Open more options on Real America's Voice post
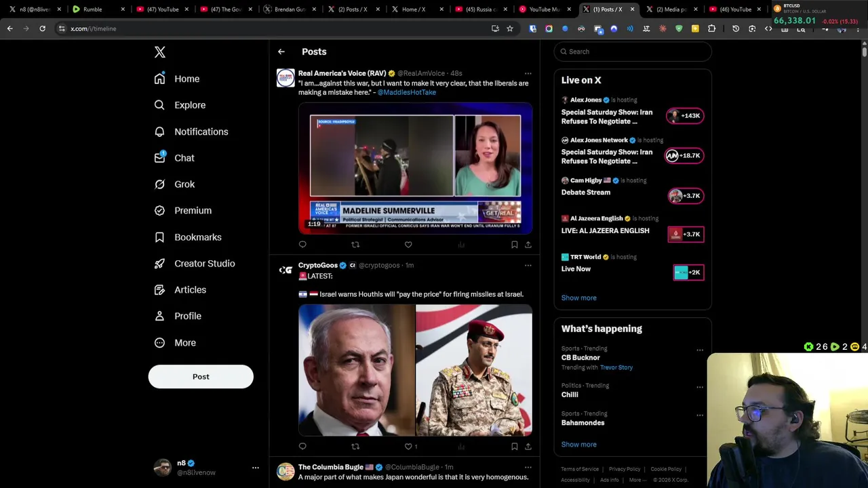868x488 pixels. pos(528,73)
